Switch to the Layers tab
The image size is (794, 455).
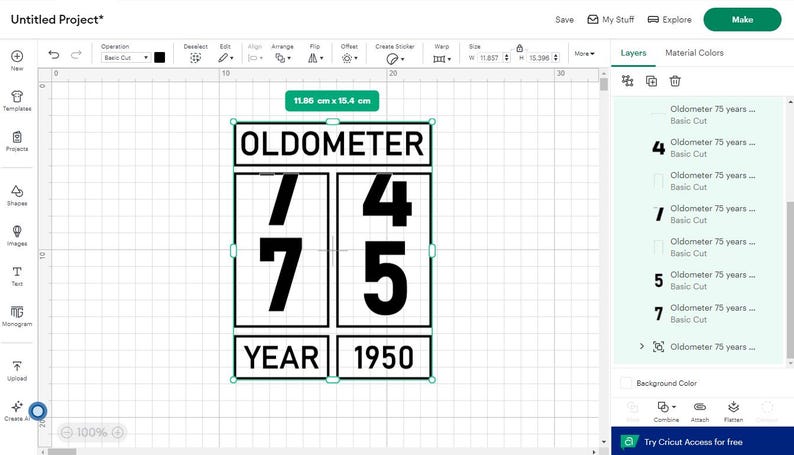[633, 53]
